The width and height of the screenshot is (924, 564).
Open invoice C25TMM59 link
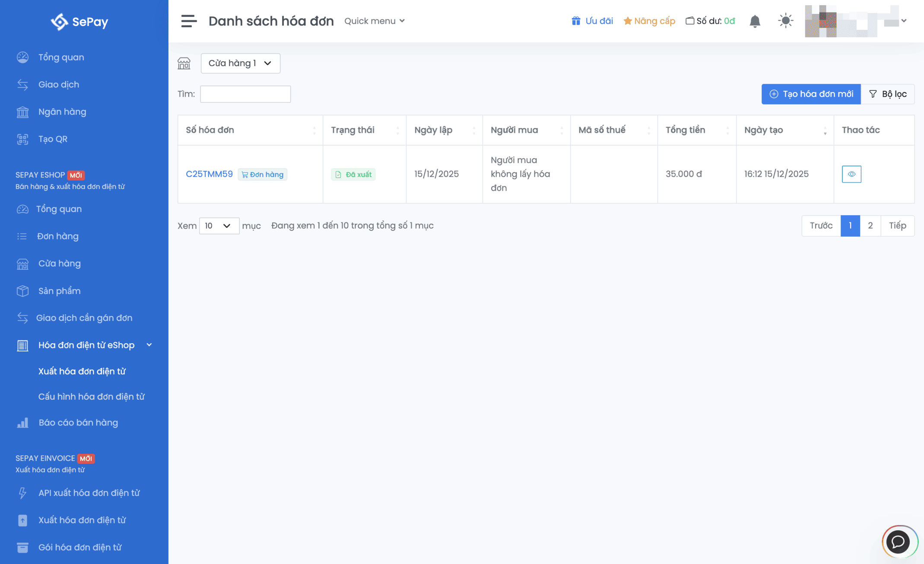tap(209, 174)
